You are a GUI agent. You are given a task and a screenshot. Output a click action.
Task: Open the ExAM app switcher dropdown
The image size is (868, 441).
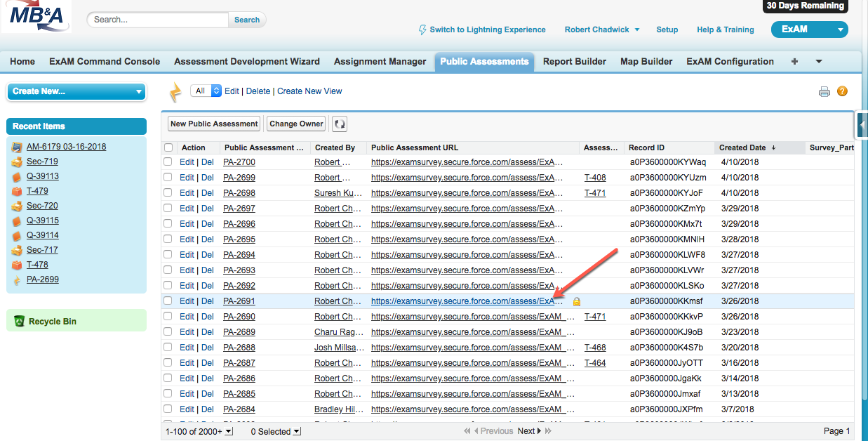pos(809,29)
